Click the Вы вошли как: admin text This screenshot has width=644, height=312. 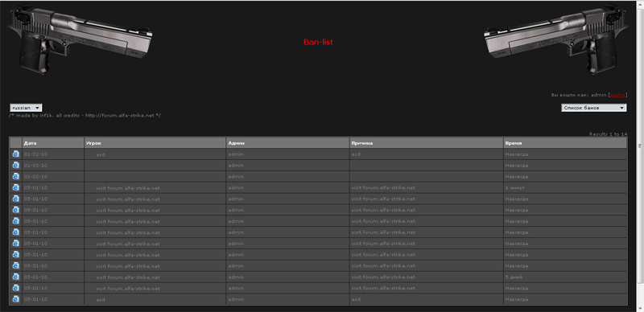pyautogui.click(x=579, y=95)
